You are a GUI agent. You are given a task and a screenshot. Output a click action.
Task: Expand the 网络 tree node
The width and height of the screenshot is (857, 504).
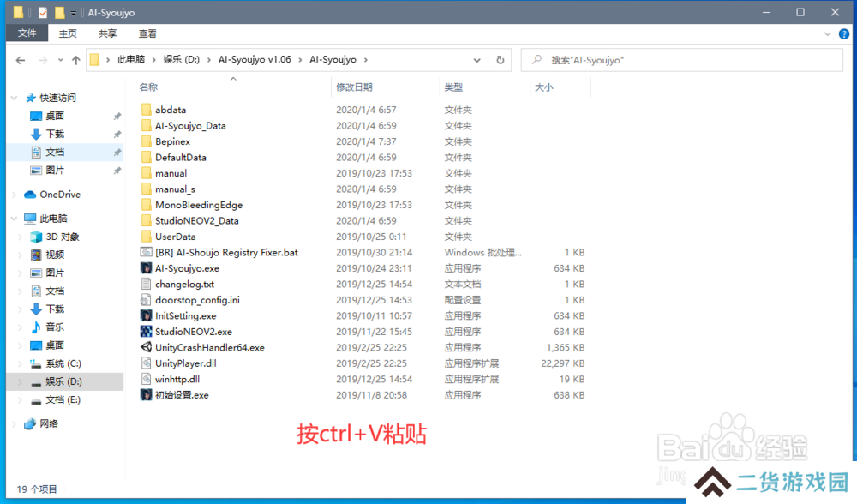pos(15,424)
